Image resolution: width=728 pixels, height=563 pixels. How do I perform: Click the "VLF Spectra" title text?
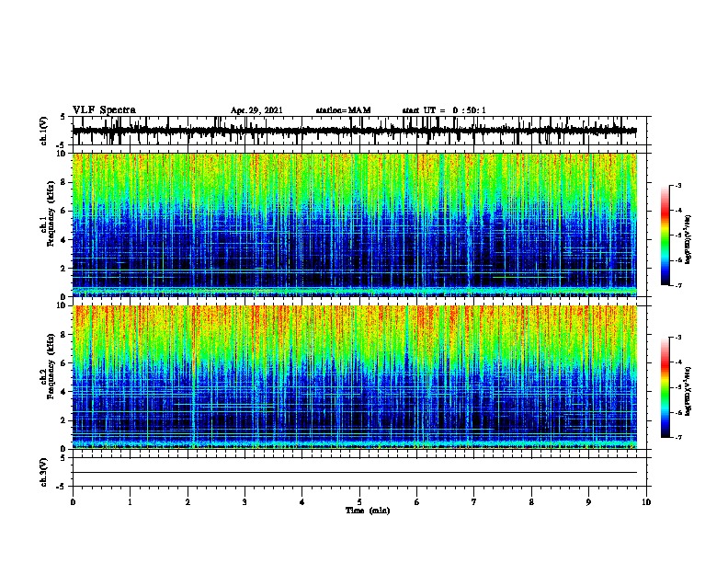point(104,110)
